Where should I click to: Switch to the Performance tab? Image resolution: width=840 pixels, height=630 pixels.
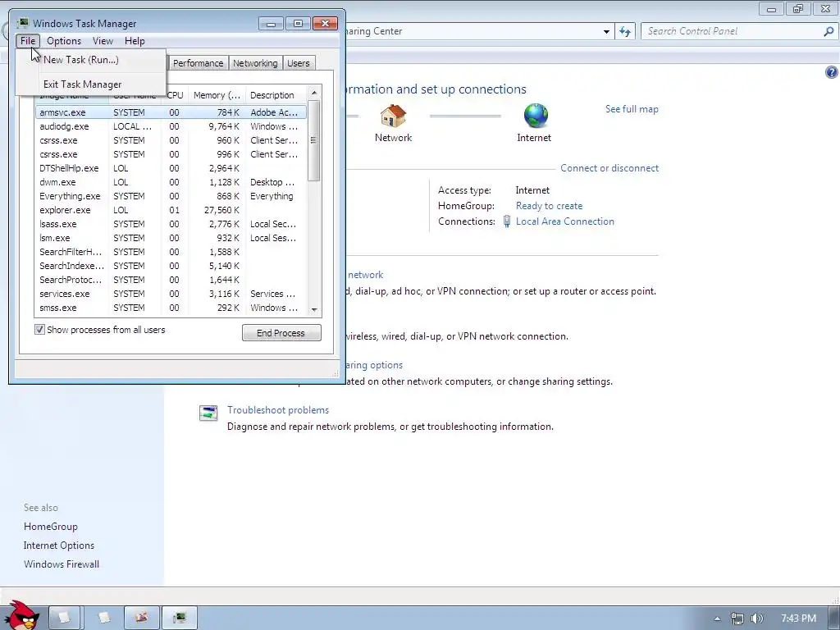tap(199, 63)
